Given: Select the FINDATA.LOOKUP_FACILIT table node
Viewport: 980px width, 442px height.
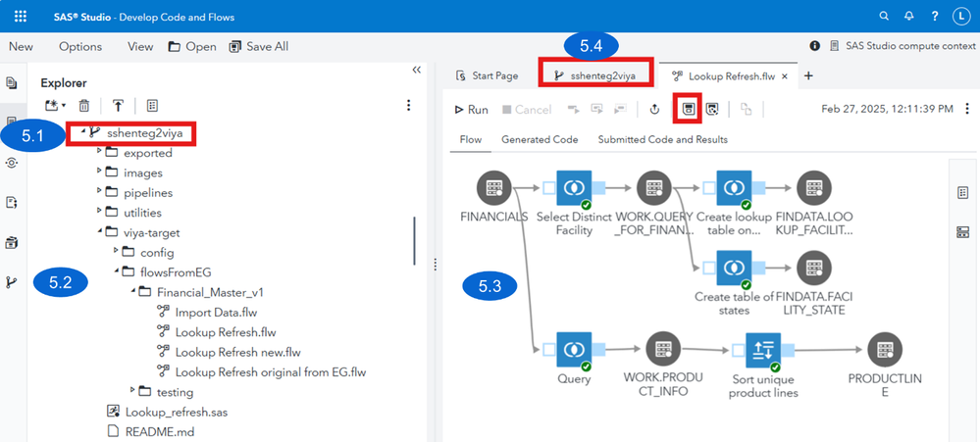Looking at the screenshot, I should 814,187.
